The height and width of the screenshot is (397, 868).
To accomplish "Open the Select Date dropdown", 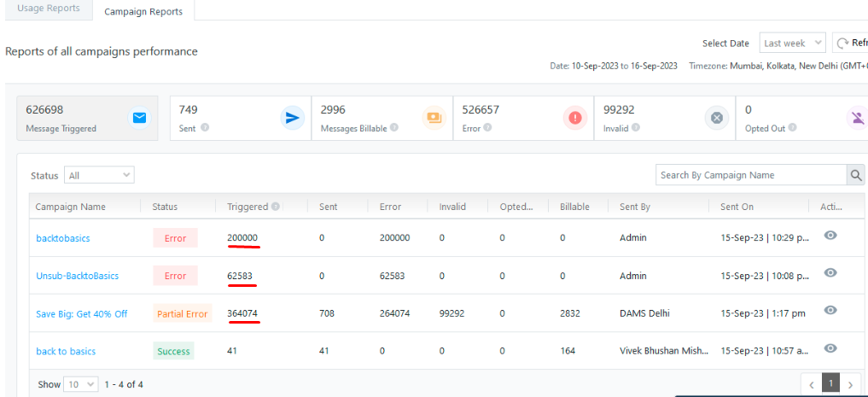I will [793, 44].
